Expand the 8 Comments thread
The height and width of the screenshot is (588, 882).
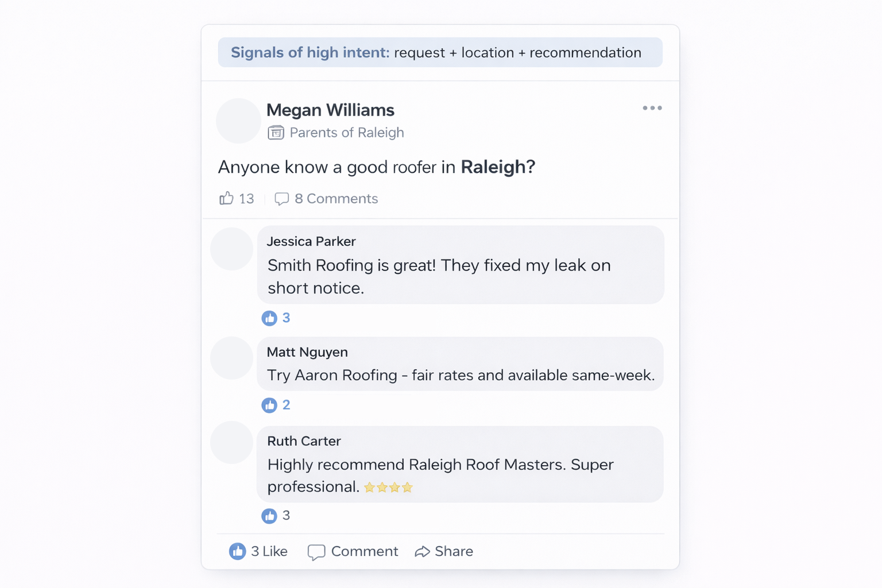pyautogui.click(x=336, y=198)
